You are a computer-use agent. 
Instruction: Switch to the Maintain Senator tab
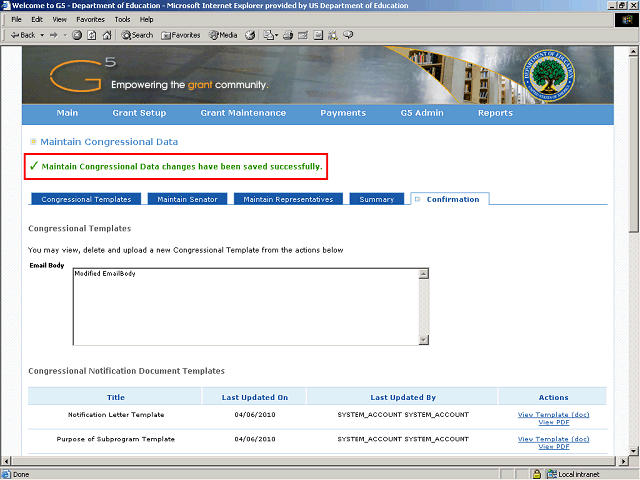point(187,199)
